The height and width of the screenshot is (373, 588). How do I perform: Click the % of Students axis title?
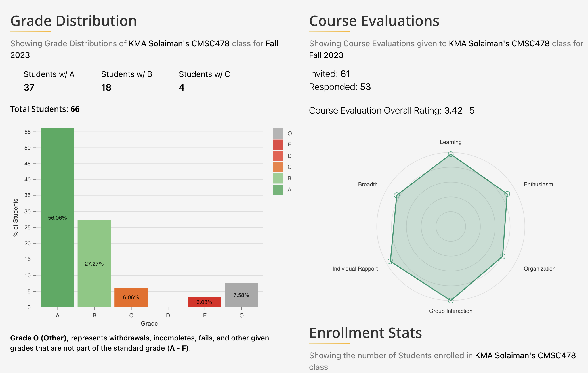pos(16,217)
